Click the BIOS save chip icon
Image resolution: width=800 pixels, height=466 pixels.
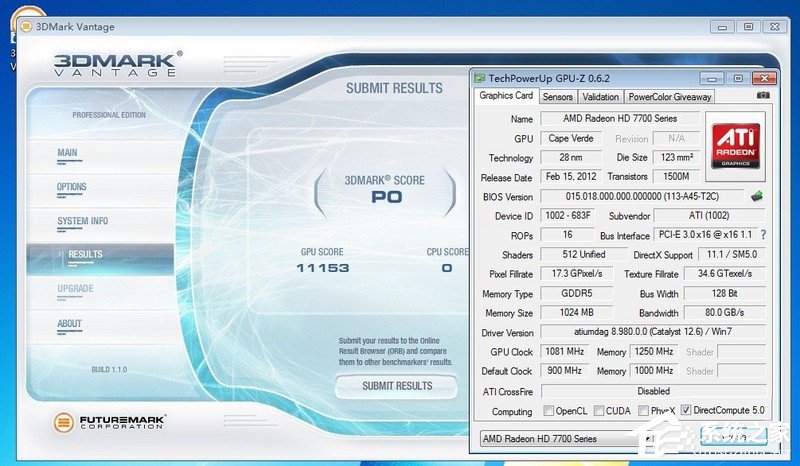[x=757, y=196]
